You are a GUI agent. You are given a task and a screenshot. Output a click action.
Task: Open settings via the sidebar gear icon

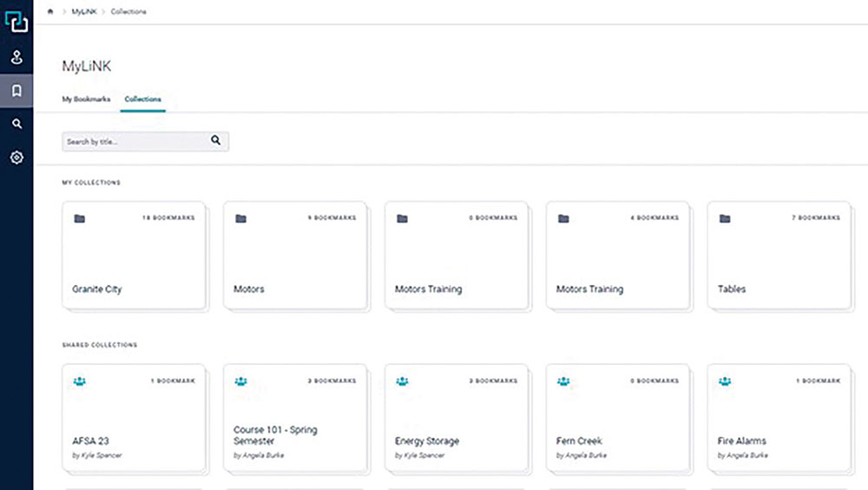tap(16, 158)
